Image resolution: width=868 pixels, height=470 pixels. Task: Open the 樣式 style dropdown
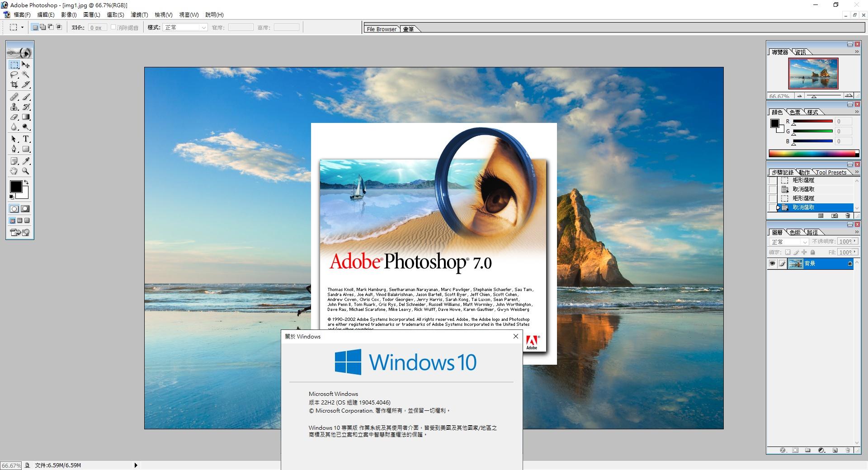point(185,28)
